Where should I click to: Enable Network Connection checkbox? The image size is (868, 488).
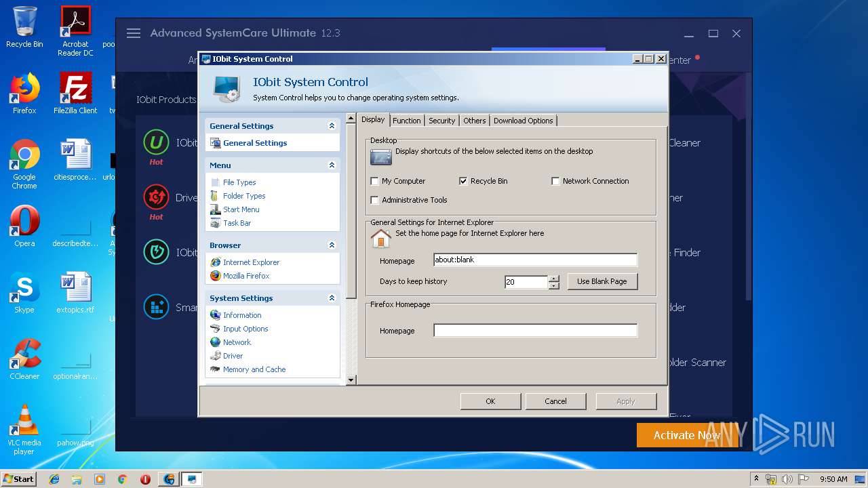point(555,181)
